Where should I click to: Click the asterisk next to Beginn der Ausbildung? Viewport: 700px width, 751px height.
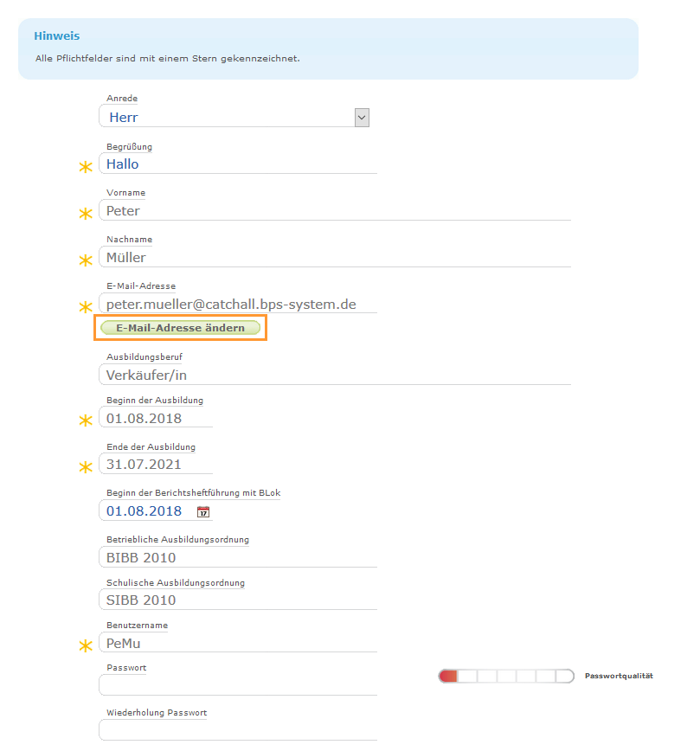click(86, 420)
